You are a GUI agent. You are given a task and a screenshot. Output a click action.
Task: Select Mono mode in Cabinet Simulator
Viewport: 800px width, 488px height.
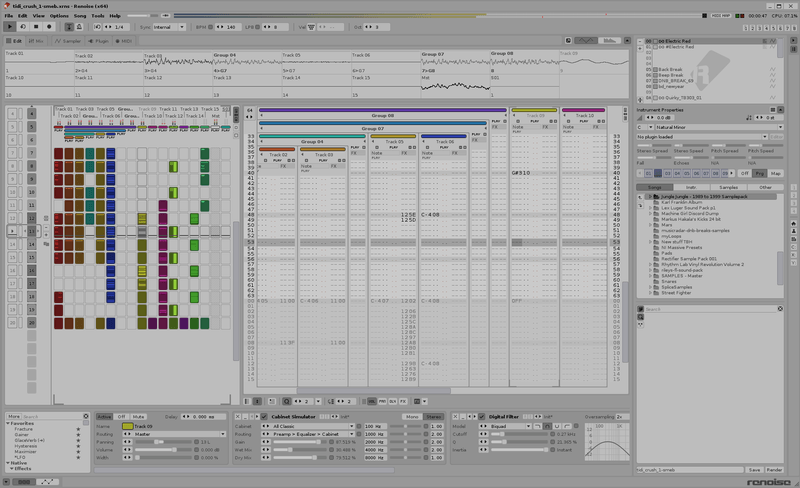click(412, 417)
